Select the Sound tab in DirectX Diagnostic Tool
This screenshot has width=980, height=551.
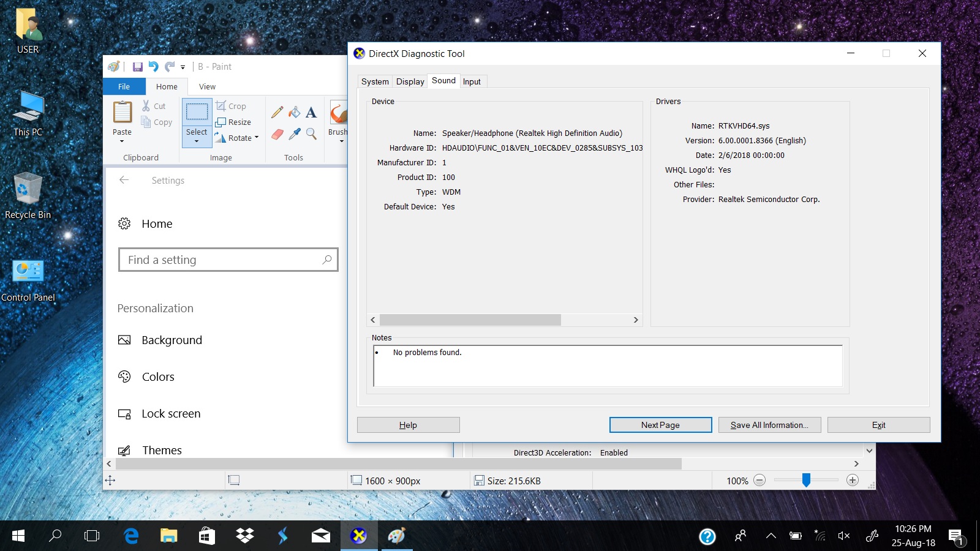(x=443, y=81)
